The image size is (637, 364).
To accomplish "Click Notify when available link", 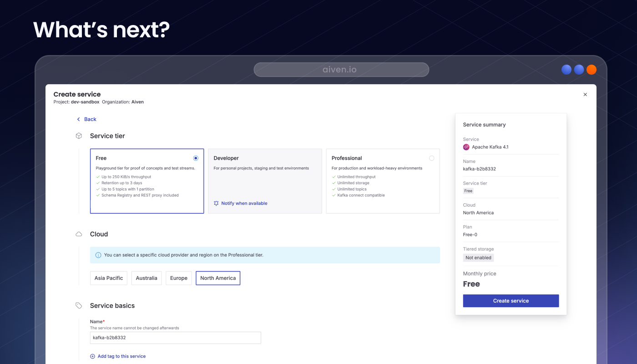I will [x=244, y=203].
